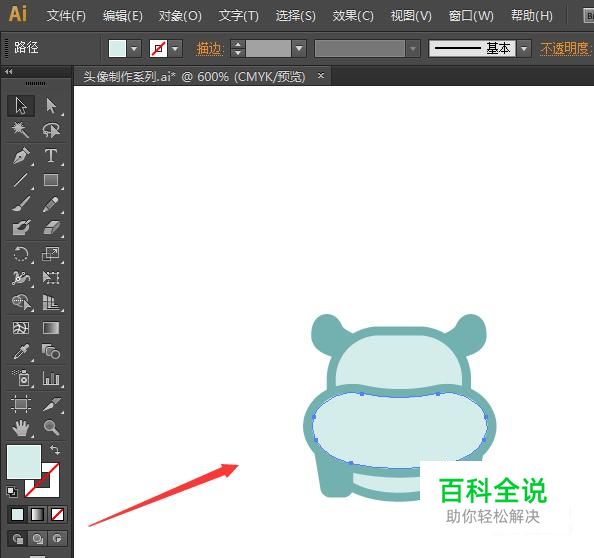Pick the Eyedropper tool
Image resolution: width=594 pixels, height=558 pixels.
tap(21, 352)
